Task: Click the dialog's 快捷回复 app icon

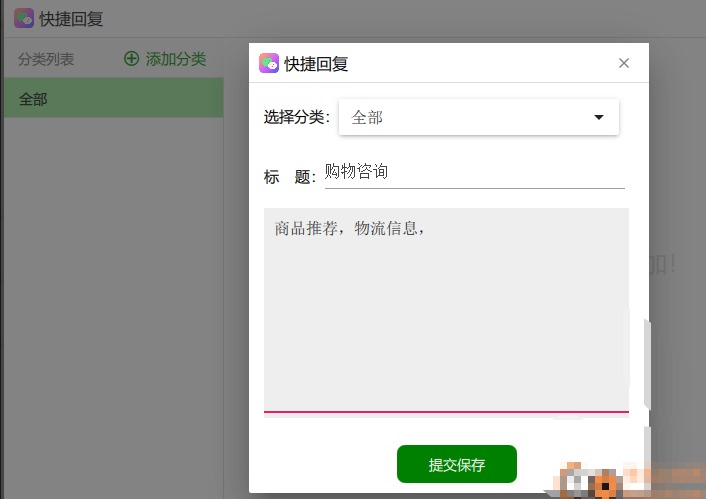Action: (x=268, y=63)
